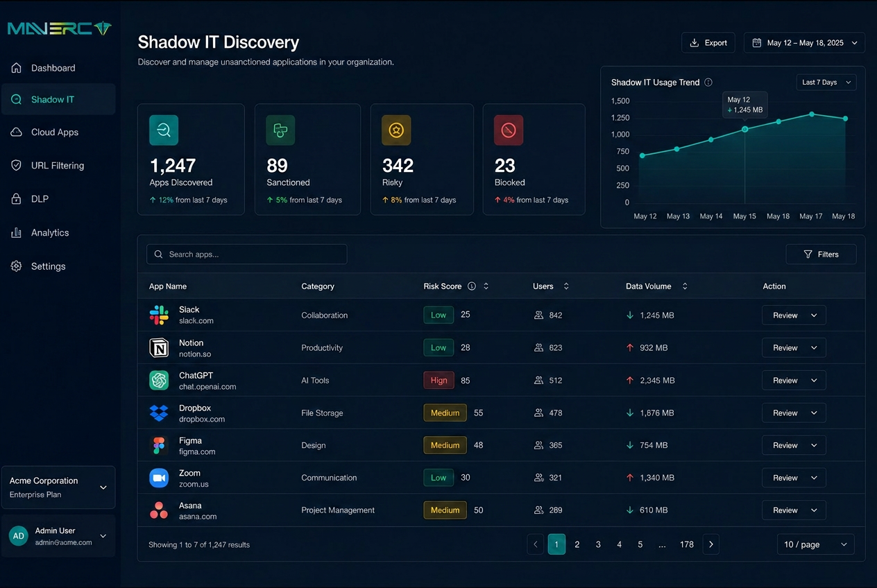Viewport: 877px width, 588px height.
Task: Click the Medium risk badge for Dropbox
Action: coord(445,413)
